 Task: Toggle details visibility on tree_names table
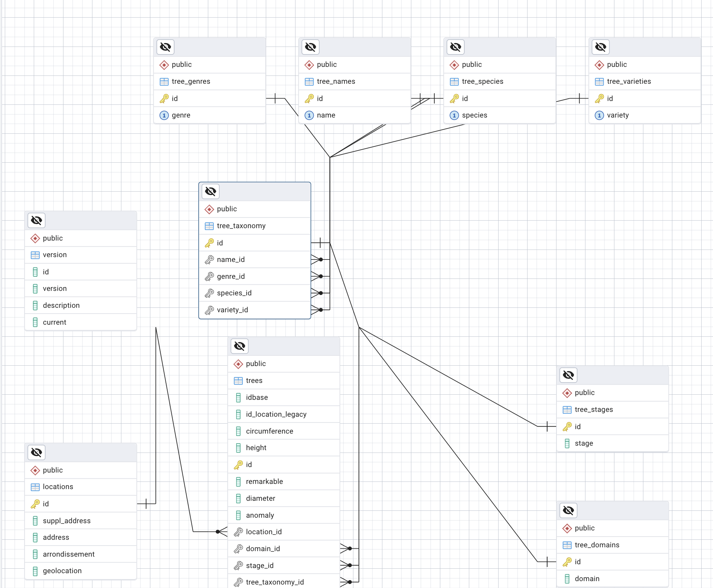(x=310, y=47)
